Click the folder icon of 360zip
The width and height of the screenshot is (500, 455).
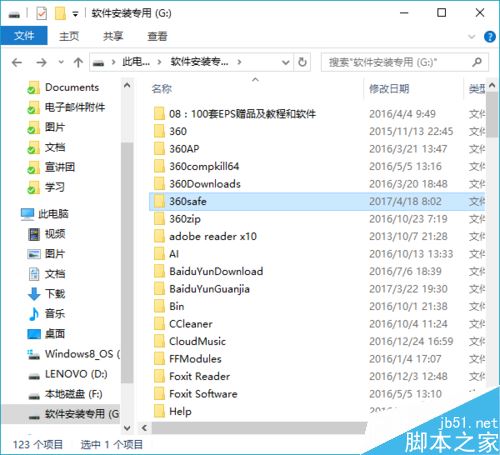(159, 219)
